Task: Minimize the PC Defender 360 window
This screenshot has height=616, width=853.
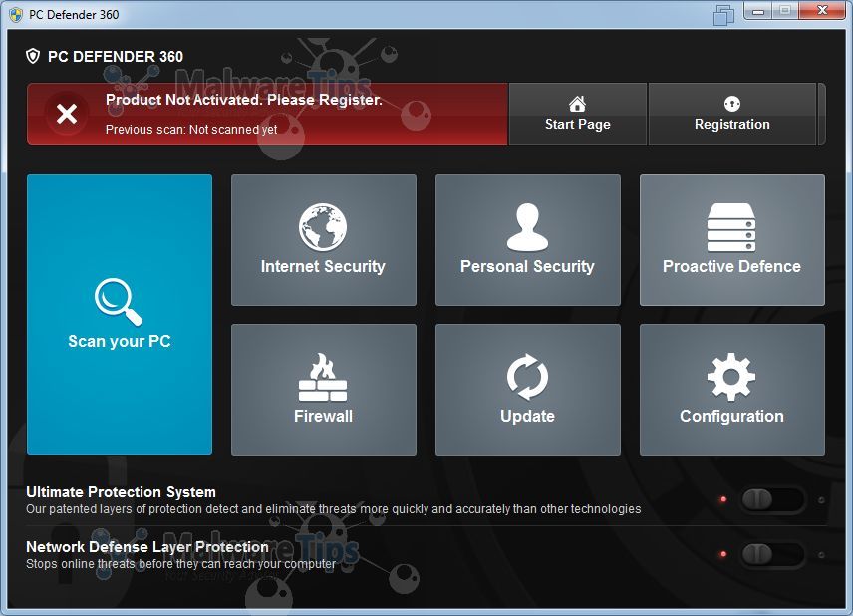Action: point(758,10)
